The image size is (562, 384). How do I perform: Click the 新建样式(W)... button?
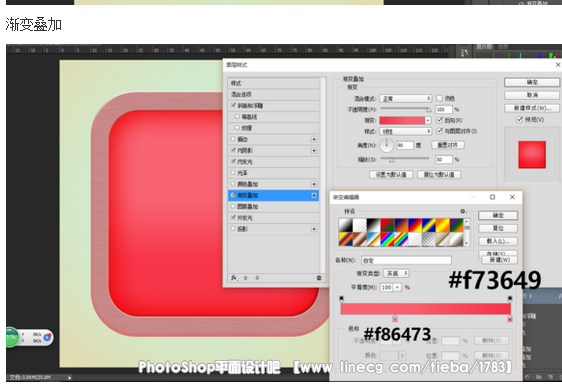532,108
